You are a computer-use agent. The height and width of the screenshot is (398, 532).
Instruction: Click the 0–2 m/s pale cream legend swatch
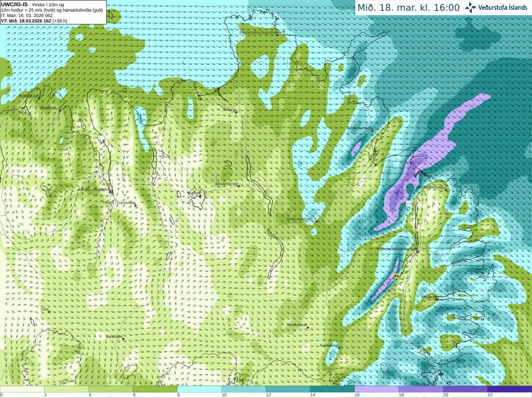(22, 389)
